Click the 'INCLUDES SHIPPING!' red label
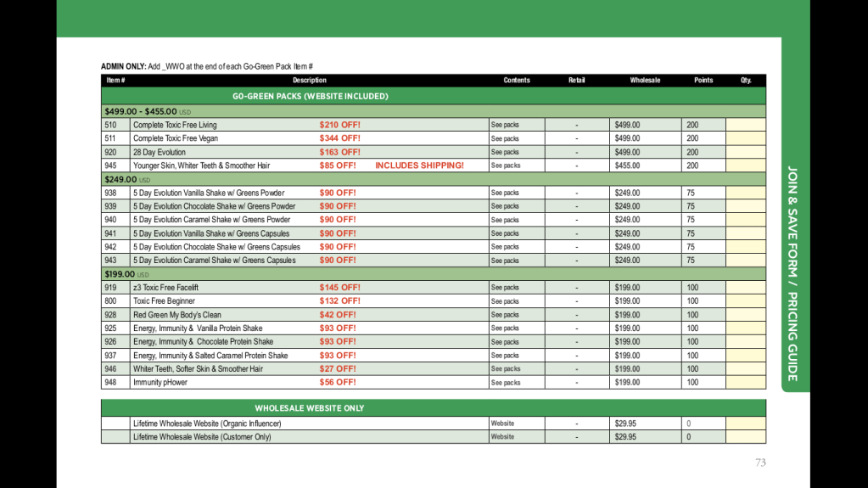The height and width of the screenshot is (488, 868). point(419,165)
